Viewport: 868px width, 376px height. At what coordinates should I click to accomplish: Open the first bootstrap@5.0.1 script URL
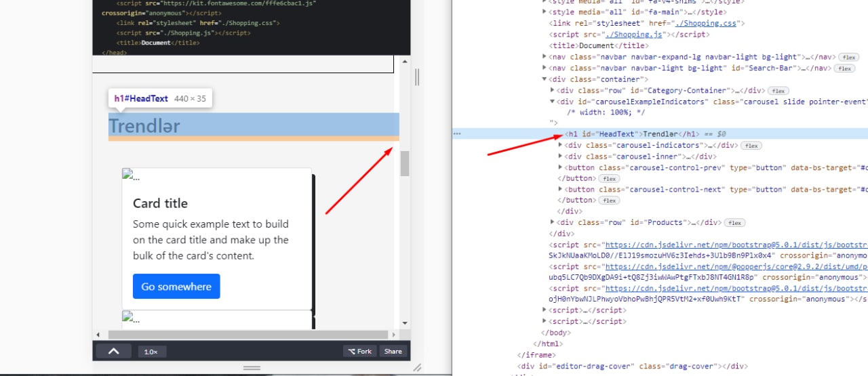[736, 245]
